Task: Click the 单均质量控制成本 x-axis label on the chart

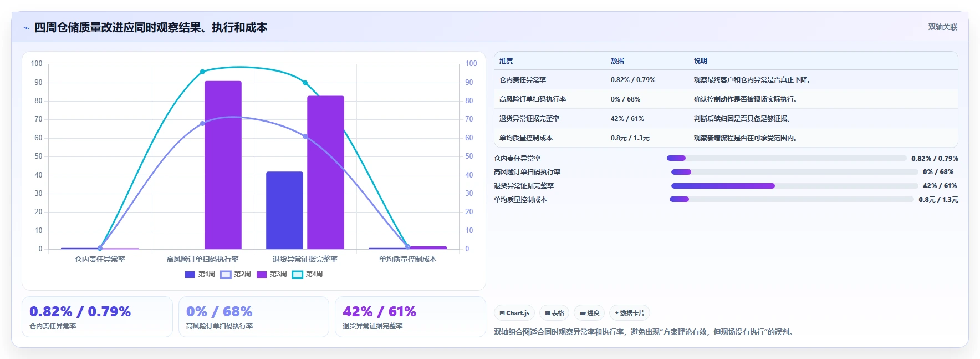Action: coord(408,259)
